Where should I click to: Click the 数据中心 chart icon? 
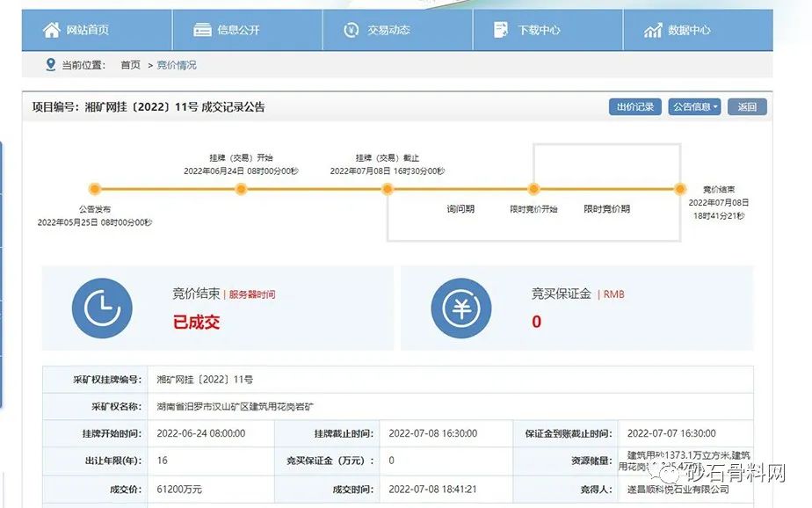click(653, 30)
